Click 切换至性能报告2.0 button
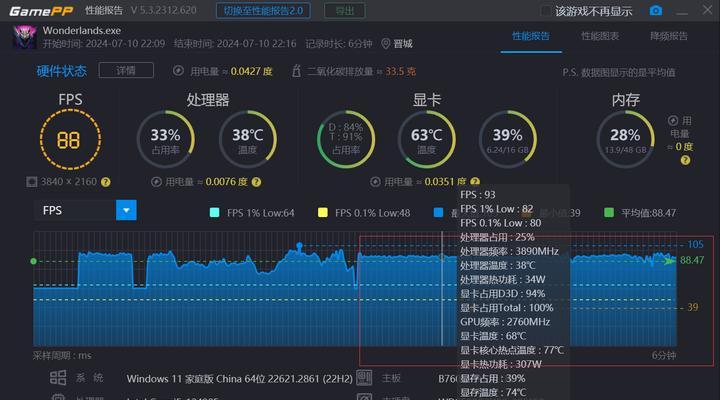Viewport: 720px width, 400px height. point(263,11)
